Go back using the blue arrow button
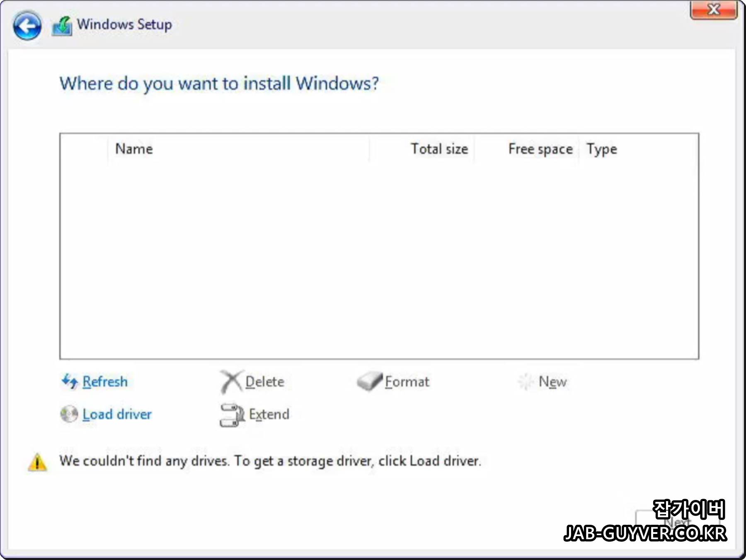The height and width of the screenshot is (560, 746). pyautogui.click(x=27, y=27)
